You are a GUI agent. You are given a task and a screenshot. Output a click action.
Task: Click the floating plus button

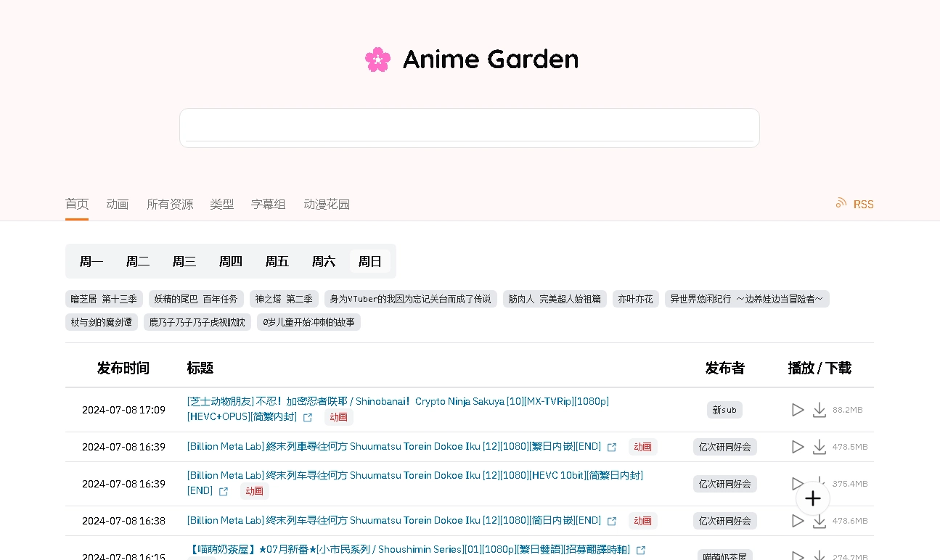pyautogui.click(x=813, y=498)
